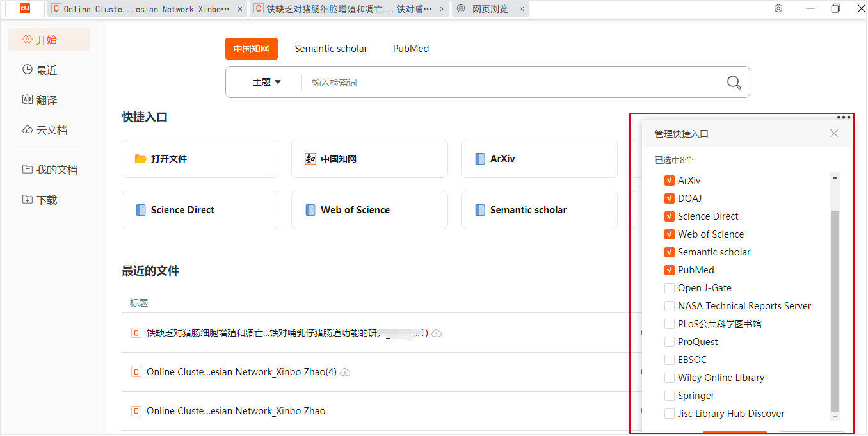
Task: Check the EBSOC checkbox
Action: [x=670, y=360]
